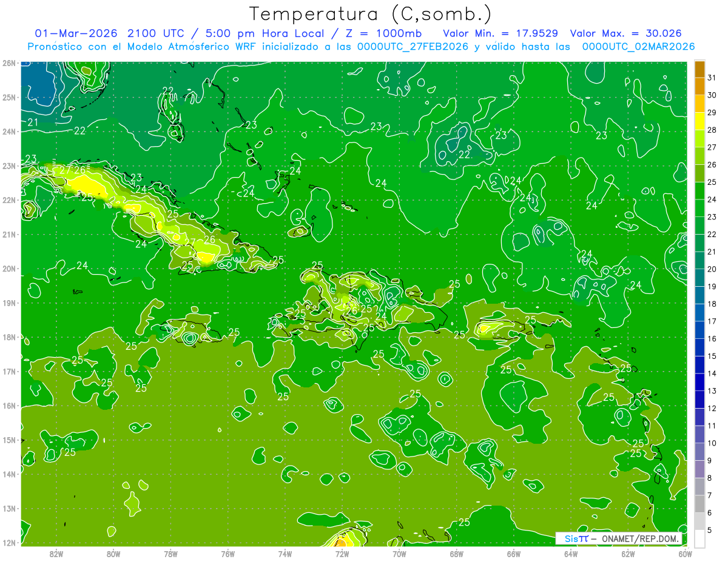The width and height of the screenshot is (728, 562).
Task: Click the legend swatch between 29 and 30
Action: click(x=699, y=104)
